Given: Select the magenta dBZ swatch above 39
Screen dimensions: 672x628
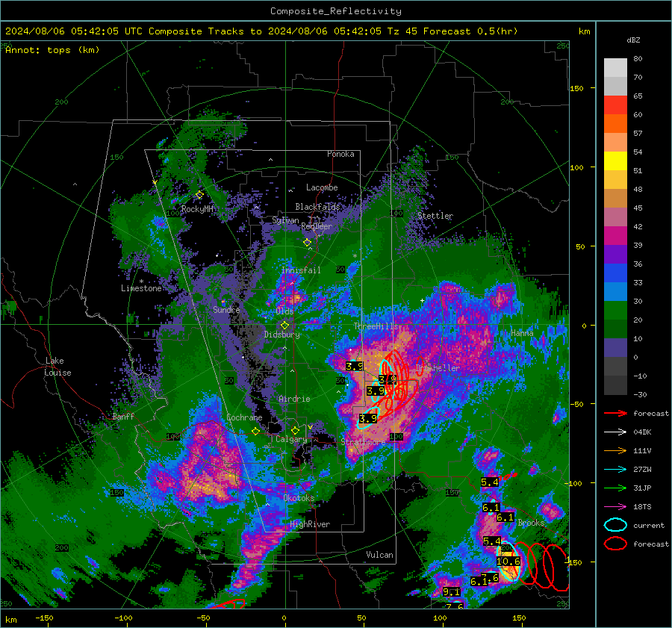Looking at the screenshot, I should click(x=615, y=236).
